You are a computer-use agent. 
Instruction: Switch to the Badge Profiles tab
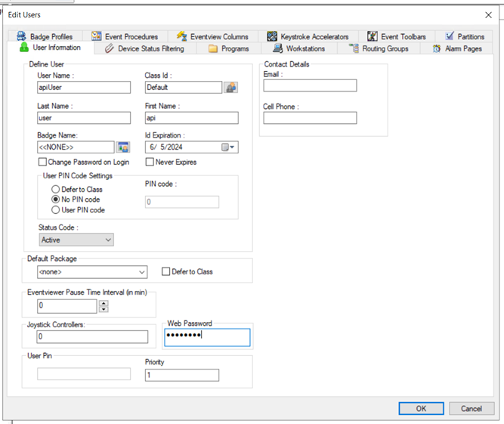point(45,36)
